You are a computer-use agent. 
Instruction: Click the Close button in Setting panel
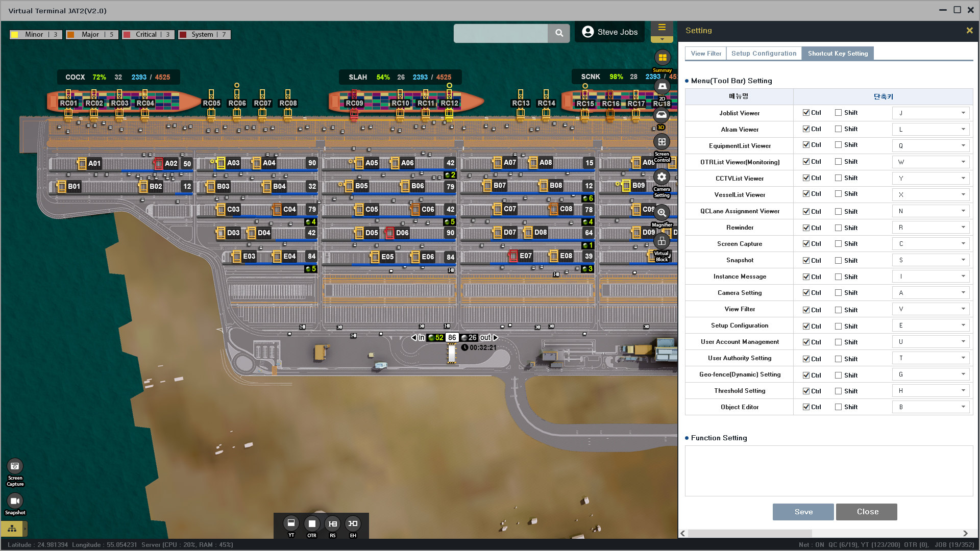tap(866, 512)
